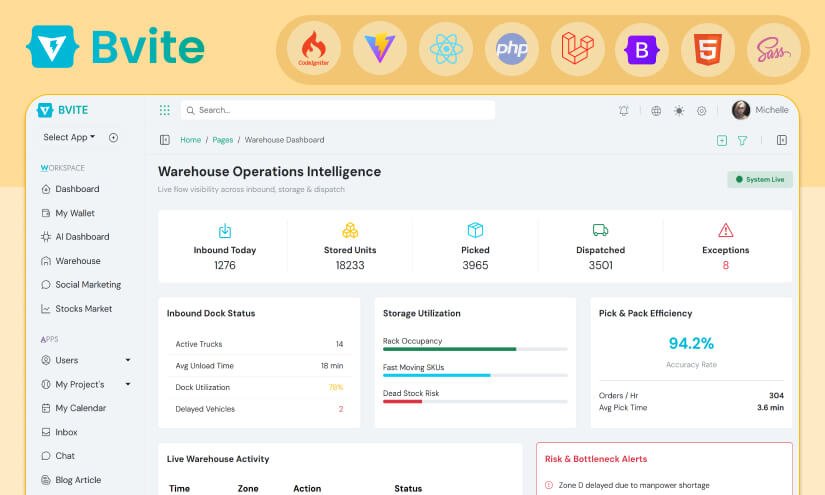
Task: Open the apps grid icon
Action: tap(165, 110)
